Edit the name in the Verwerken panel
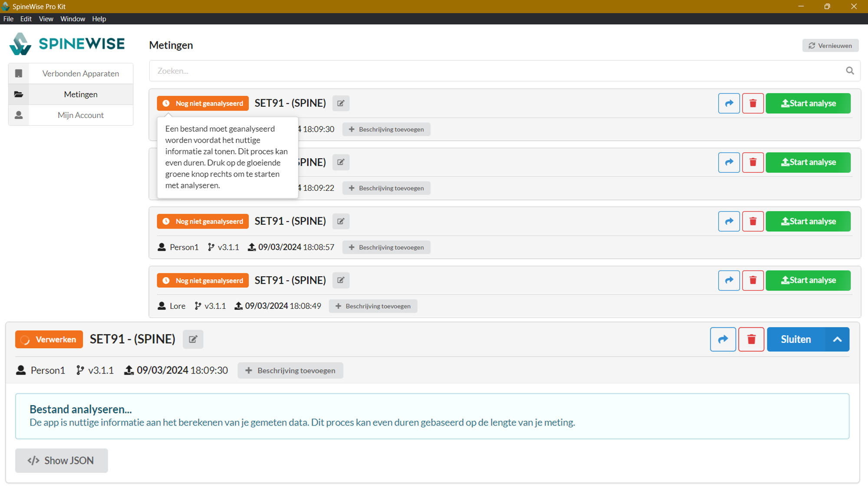Viewport: 868px width, 488px height. [193, 339]
